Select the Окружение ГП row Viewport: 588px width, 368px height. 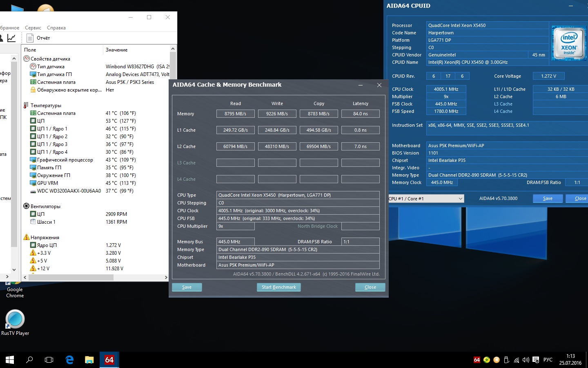(x=95, y=175)
